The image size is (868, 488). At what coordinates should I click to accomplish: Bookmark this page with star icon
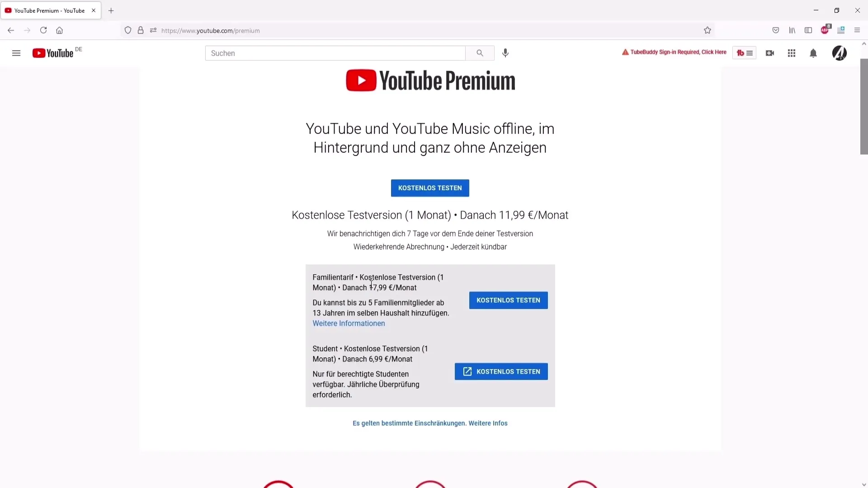coord(708,30)
